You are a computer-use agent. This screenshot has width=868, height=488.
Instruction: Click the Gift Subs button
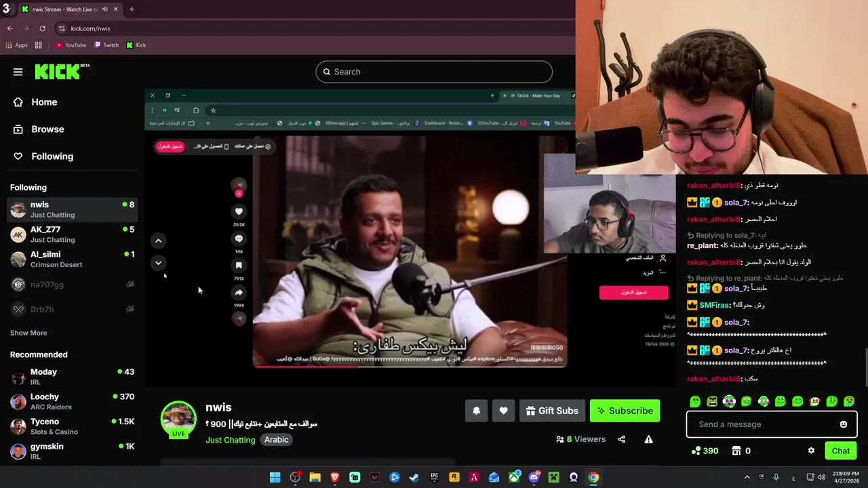tap(552, 411)
